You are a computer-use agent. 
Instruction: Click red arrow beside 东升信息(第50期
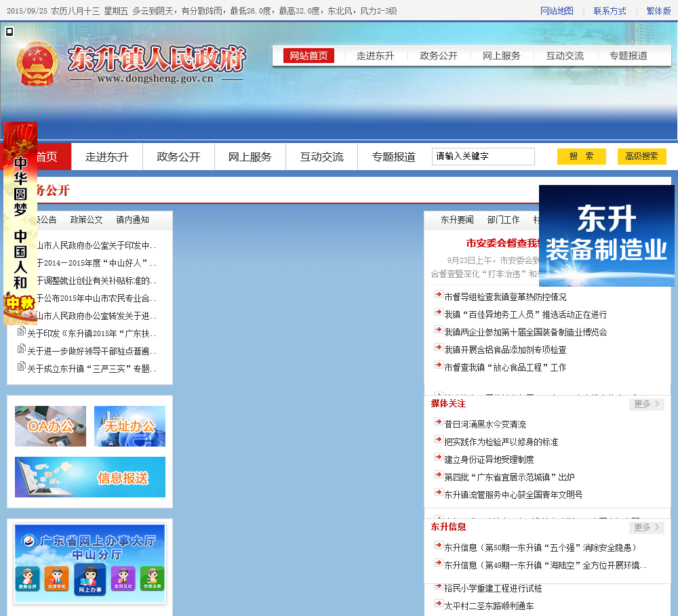pos(439,546)
